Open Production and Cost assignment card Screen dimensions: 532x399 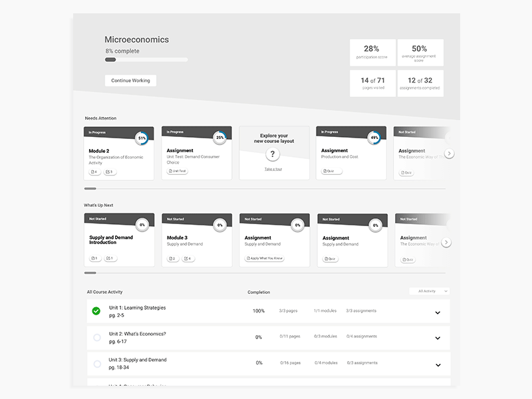click(x=351, y=153)
